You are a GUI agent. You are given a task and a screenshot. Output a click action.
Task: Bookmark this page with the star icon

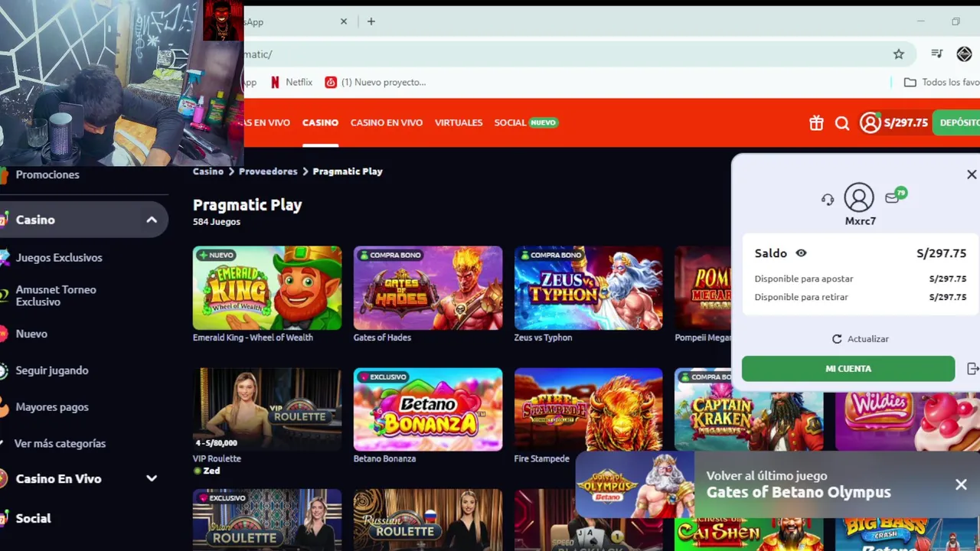(x=899, y=54)
